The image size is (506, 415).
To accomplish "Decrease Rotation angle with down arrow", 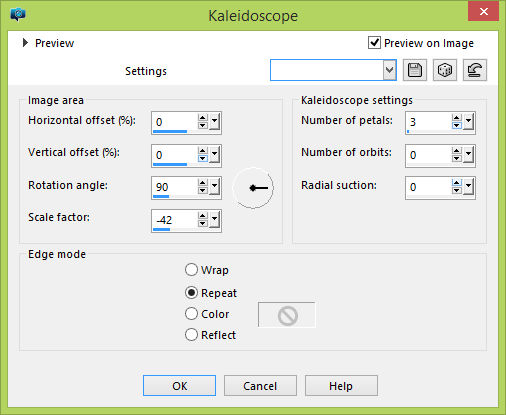I will [x=202, y=191].
